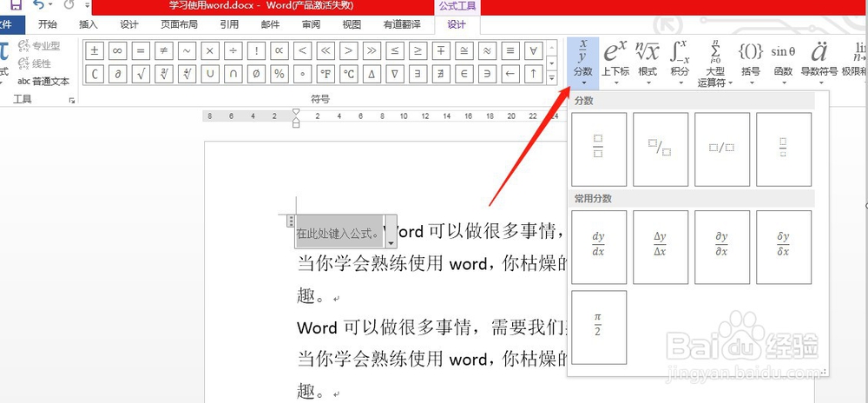Insert the identical-to (≡) symbol
This screenshot has width=868, height=403.
(510, 51)
